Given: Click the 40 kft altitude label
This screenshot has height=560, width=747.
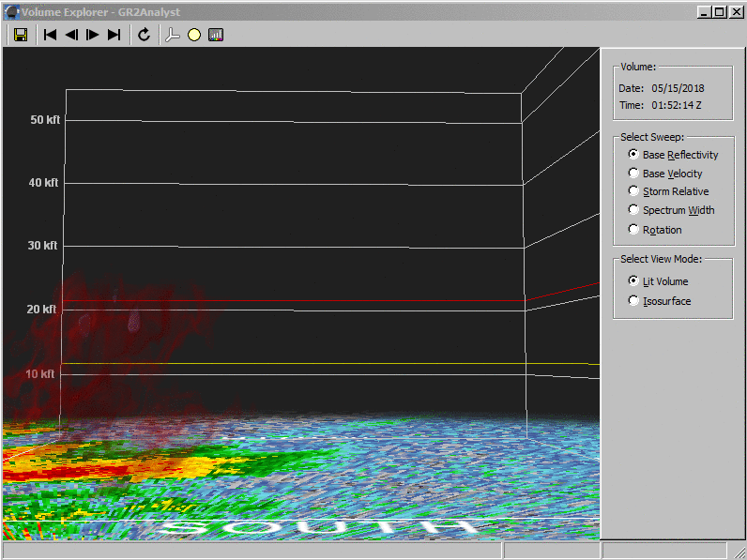Looking at the screenshot, I should (x=43, y=182).
